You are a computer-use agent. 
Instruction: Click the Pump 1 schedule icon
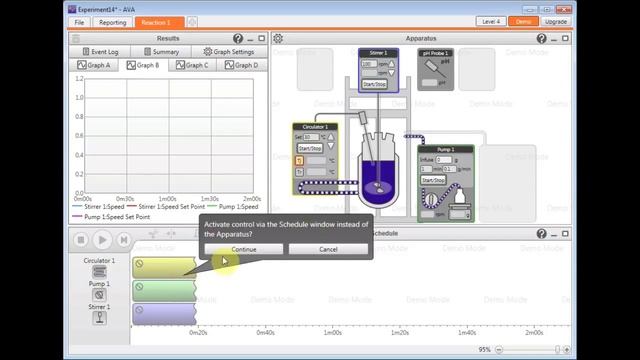click(x=99, y=295)
